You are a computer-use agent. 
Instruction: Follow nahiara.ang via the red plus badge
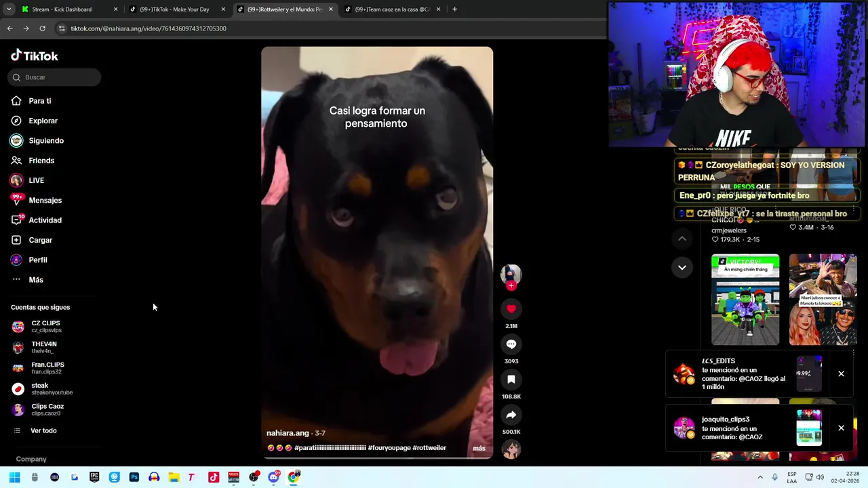pos(511,286)
